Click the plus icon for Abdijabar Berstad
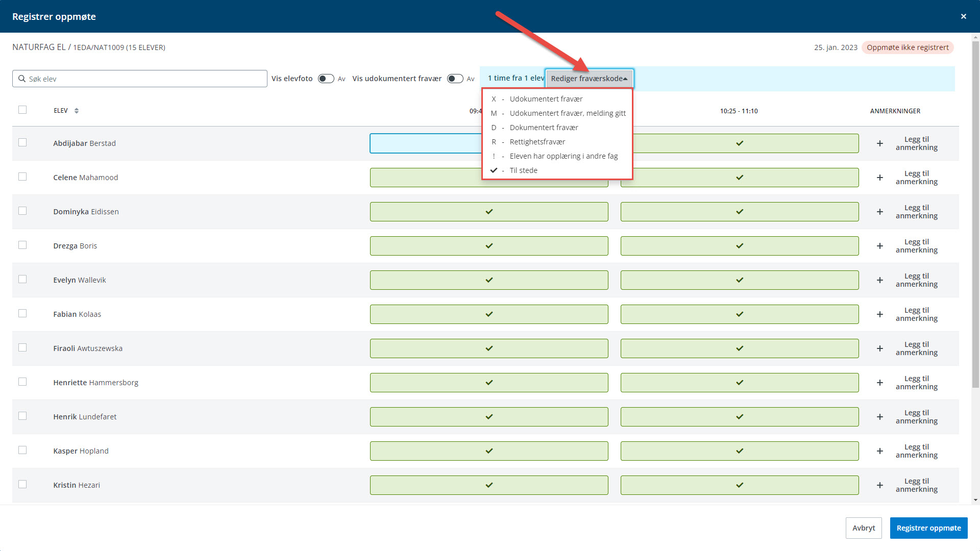 pyautogui.click(x=879, y=143)
